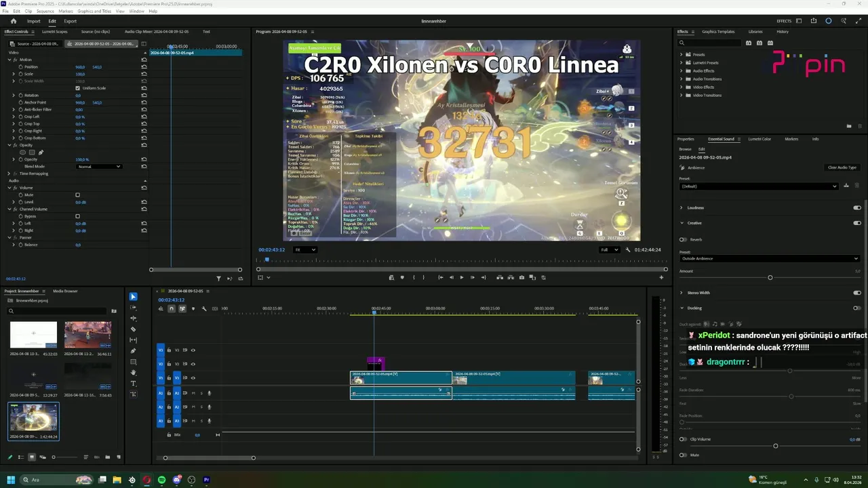Toggle the V2 track lock
Screen dimensions: 868x488
point(170,364)
